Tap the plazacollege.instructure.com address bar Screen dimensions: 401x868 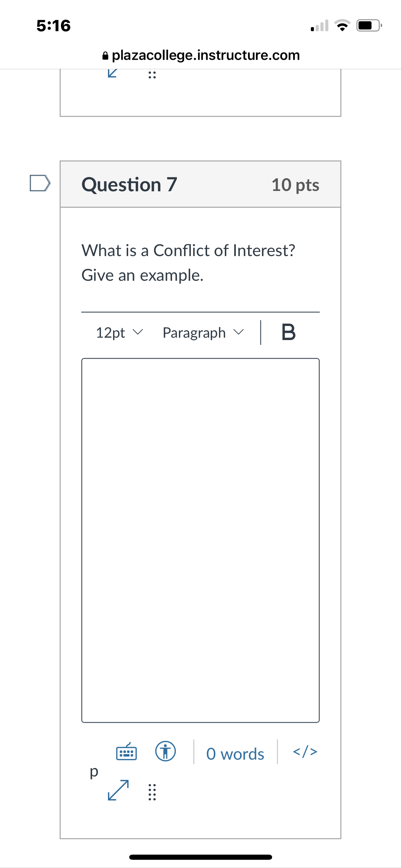tap(206, 55)
